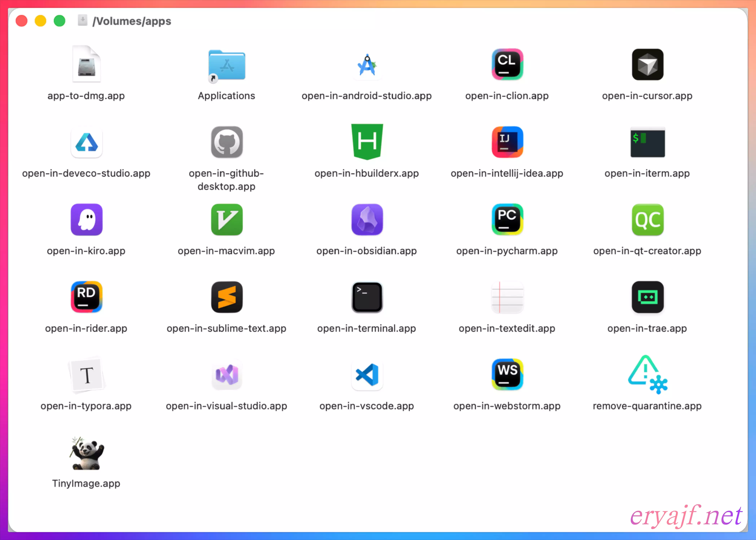Select the TinyImage.app panda thumbnail
Image resolution: width=756 pixels, height=540 pixels.
tap(87, 453)
